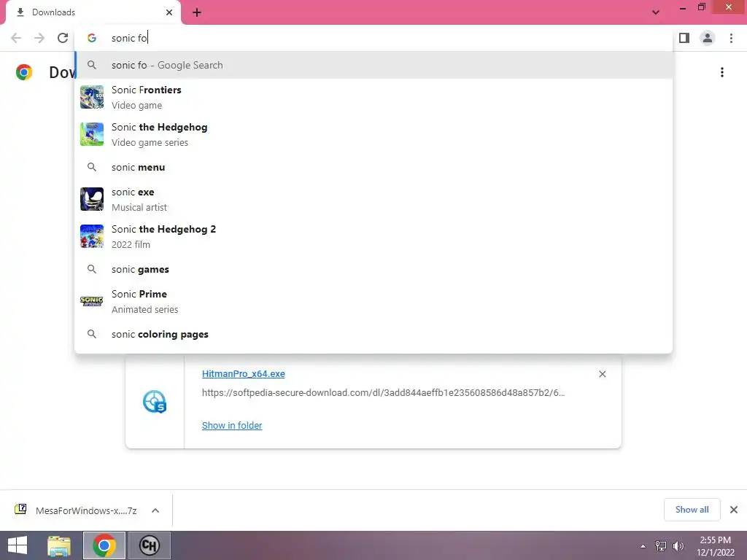Viewport: 747px width, 560px height.
Task: Choose the Sonic the Hedgehog video game series suggestion
Action: (374, 134)
